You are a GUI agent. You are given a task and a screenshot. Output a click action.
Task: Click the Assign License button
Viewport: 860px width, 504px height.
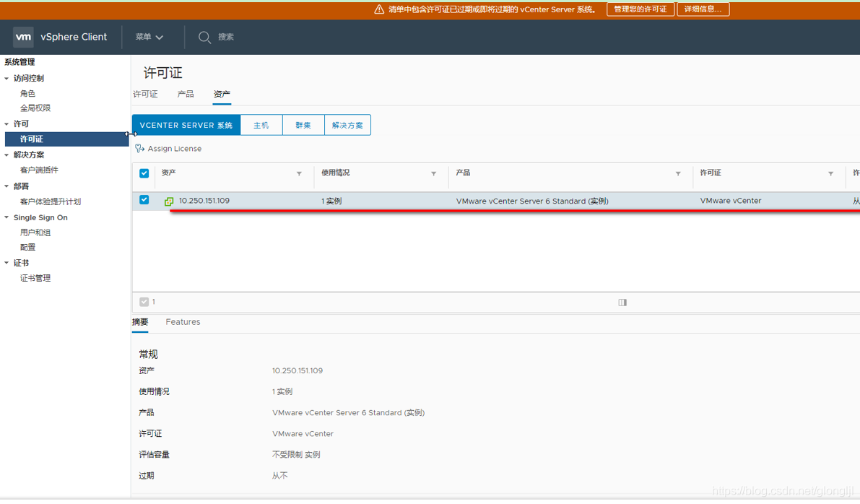169,149
